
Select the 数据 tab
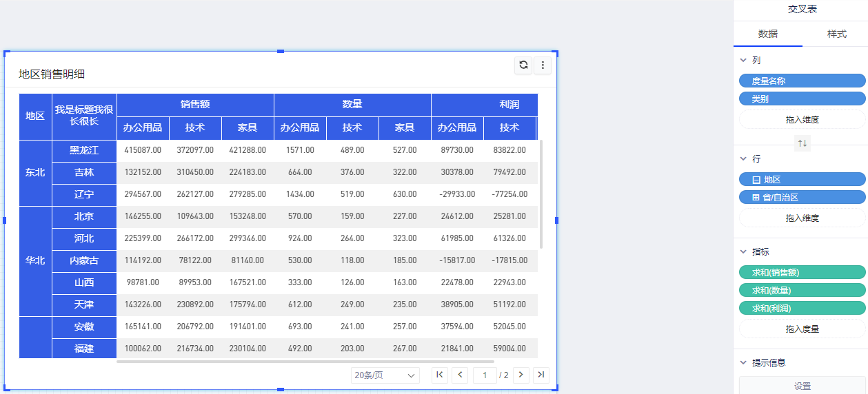pyautogui.click(x=768, y=34)
